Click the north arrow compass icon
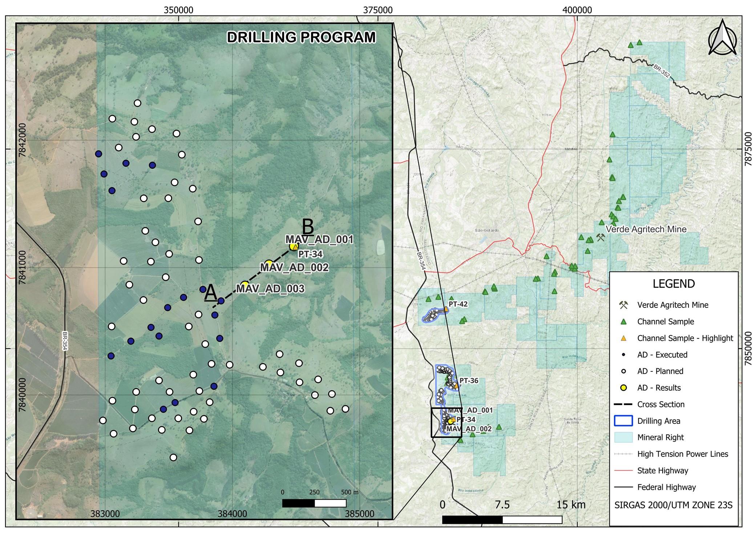The height and width of the screenshot is (535, 756). pos(722,37)
